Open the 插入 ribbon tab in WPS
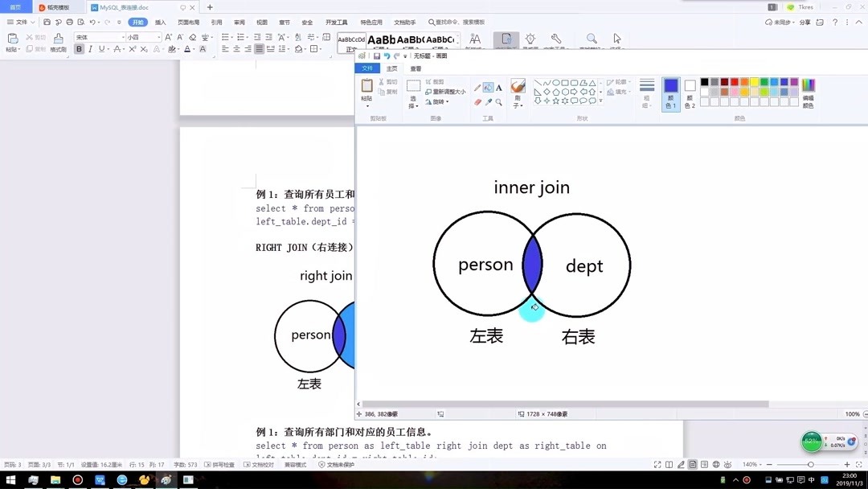The width and height of the screenshot is (868, 489). [x=159, y=22]
